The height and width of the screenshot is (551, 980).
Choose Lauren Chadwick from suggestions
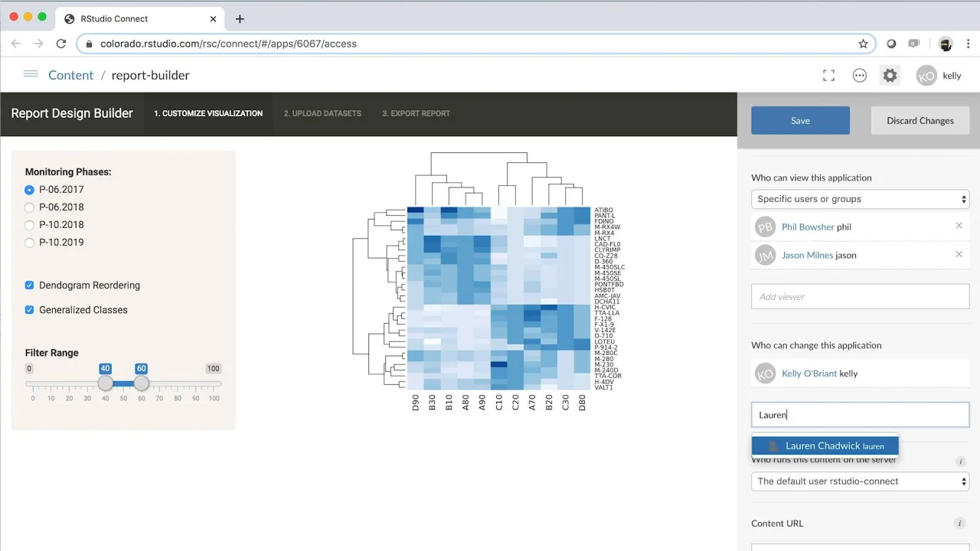[x=825, y=445]
